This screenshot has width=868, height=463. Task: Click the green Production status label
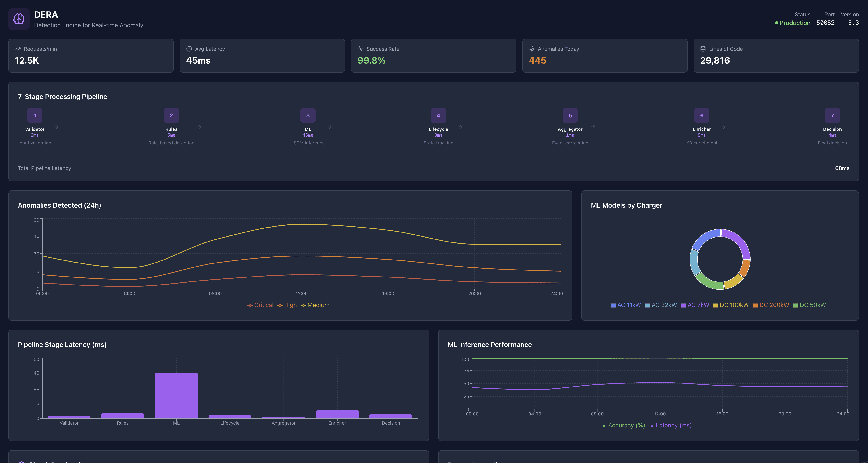[x=795, y=23]
